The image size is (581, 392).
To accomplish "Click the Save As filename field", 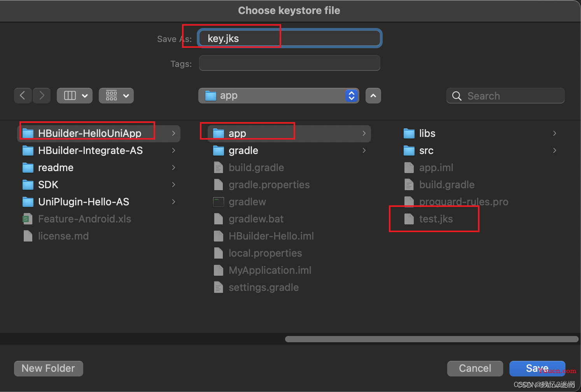I will pyautogui.click(x=290, y=38).
